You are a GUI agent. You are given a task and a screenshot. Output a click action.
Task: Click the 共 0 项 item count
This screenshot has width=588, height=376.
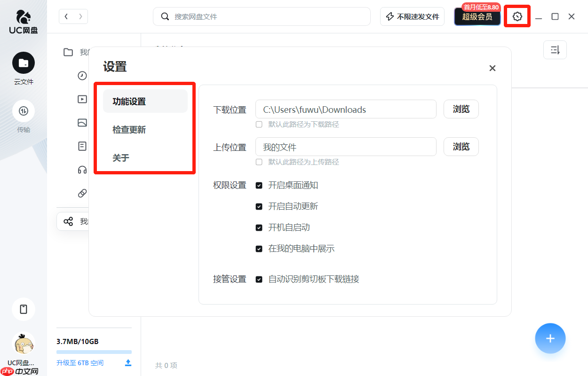point(167,365)
